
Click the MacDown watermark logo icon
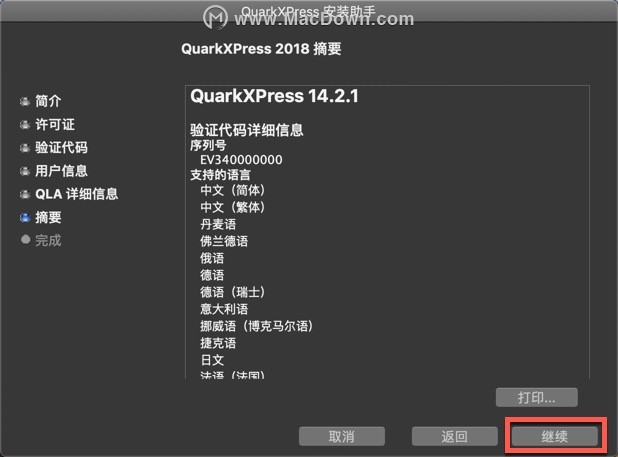coord(215,17)
